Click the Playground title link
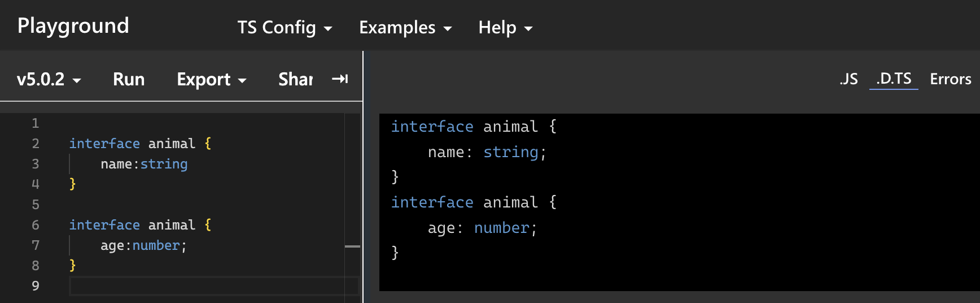The height and width of the screenshot is (303, 980). tap(73, 26)
